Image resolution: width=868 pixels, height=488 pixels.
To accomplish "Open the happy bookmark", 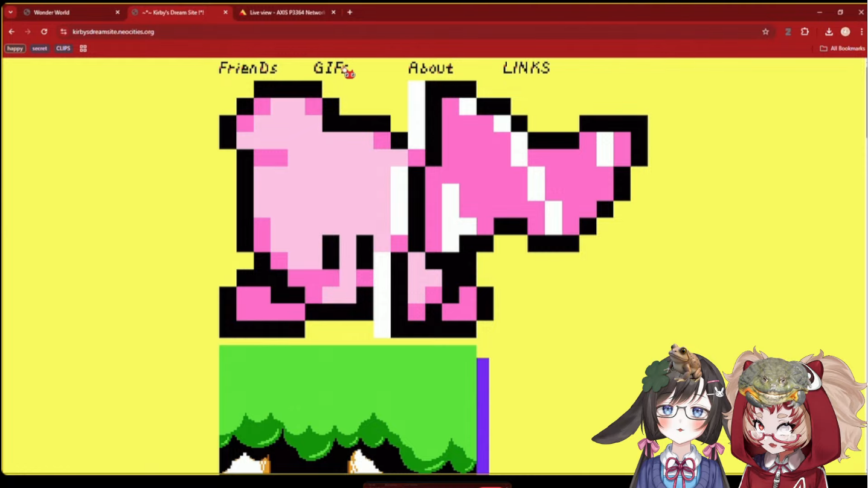I will [x=15, y=48].
